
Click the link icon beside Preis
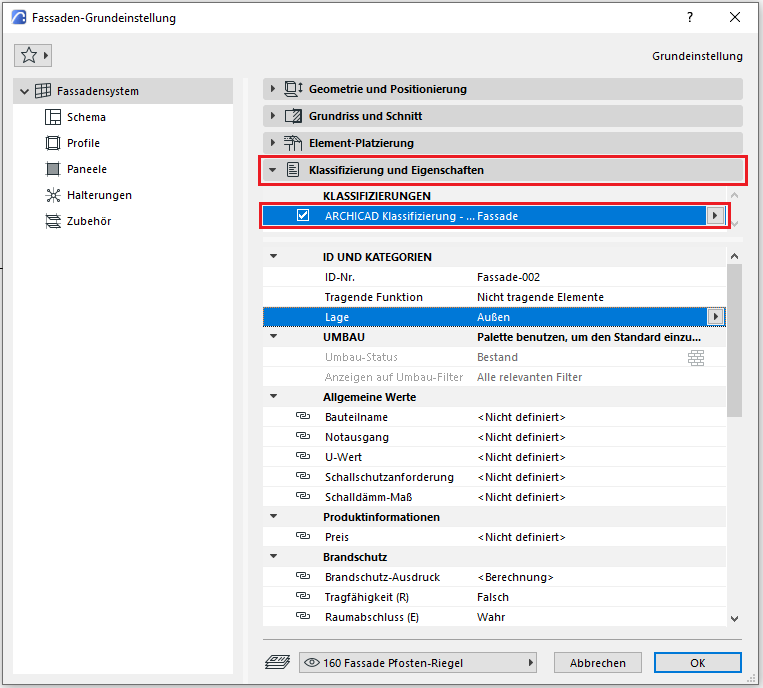point(303,537)
